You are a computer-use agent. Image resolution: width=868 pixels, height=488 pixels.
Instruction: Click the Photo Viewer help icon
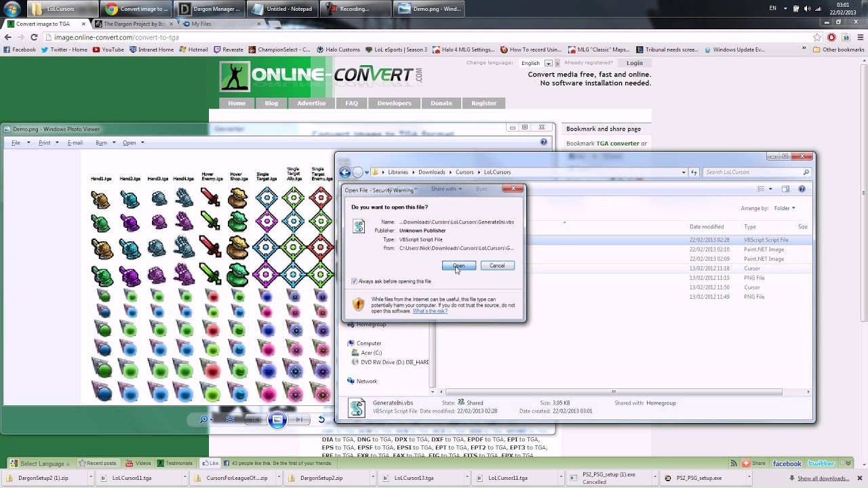tap(543, 142)
